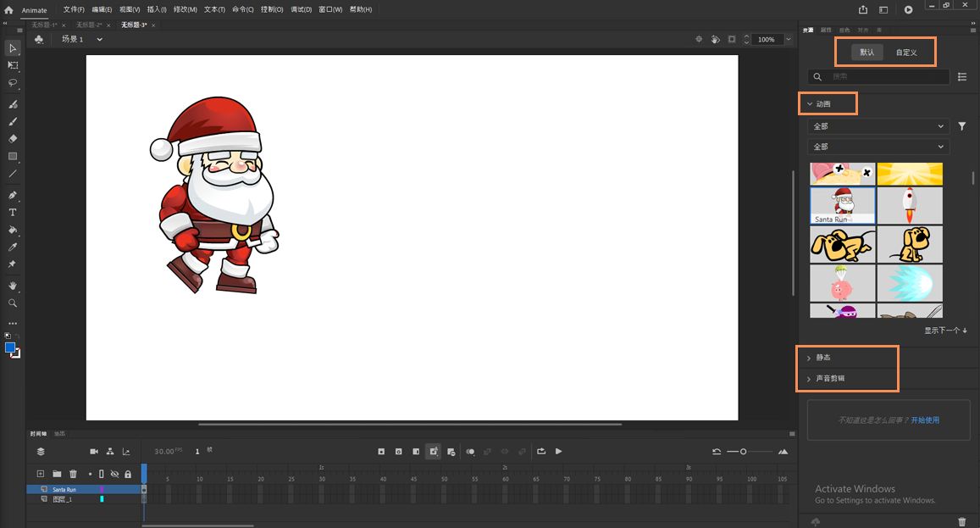Viewport: 980px width, 528px height.
Task: Select the Lasso tool
Action: point(13,82)
